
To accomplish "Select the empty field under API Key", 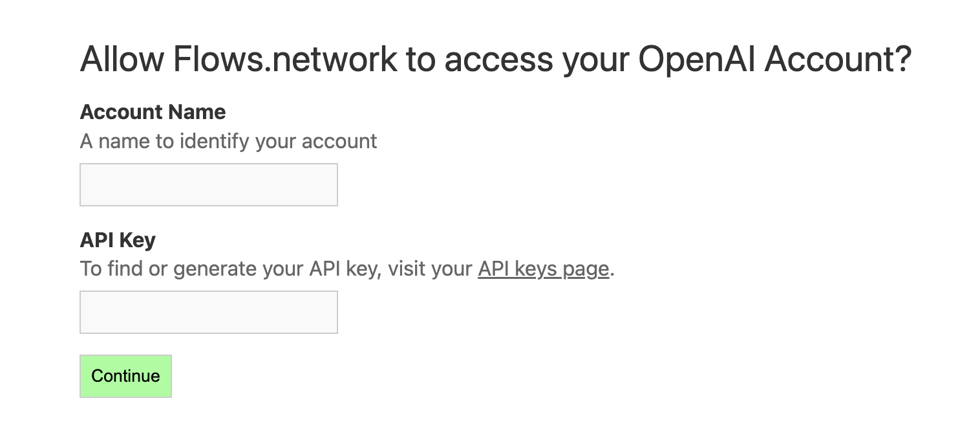I will click(x=208, y=312).
